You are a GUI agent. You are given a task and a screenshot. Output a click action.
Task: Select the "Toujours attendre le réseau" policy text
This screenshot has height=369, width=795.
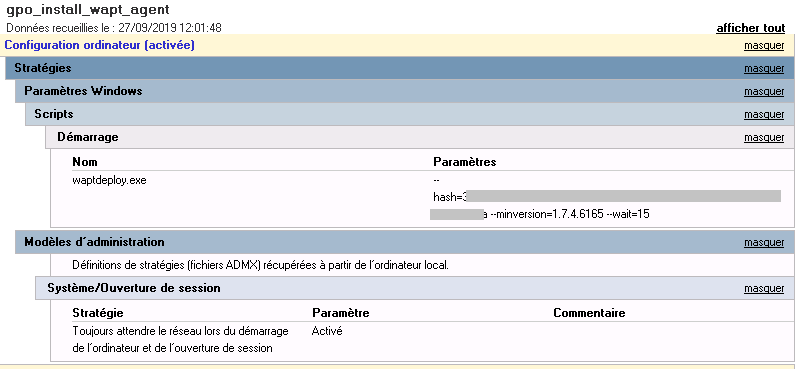point(180,340)
